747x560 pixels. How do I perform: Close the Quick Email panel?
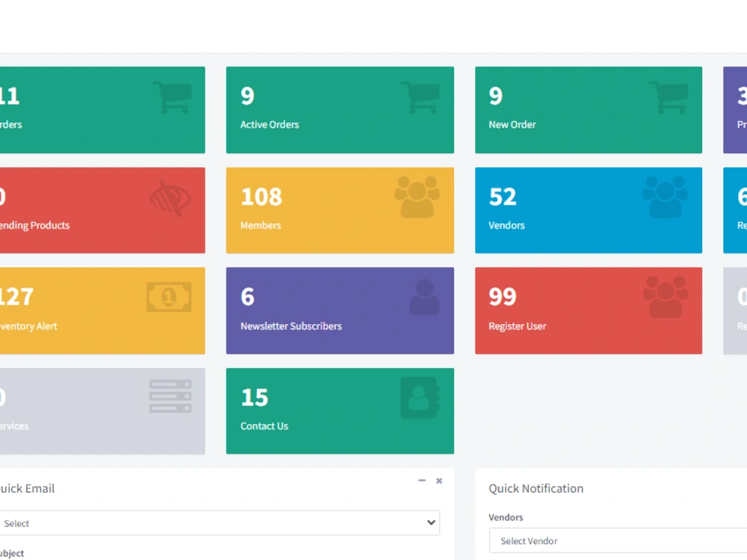click(439, 481)
